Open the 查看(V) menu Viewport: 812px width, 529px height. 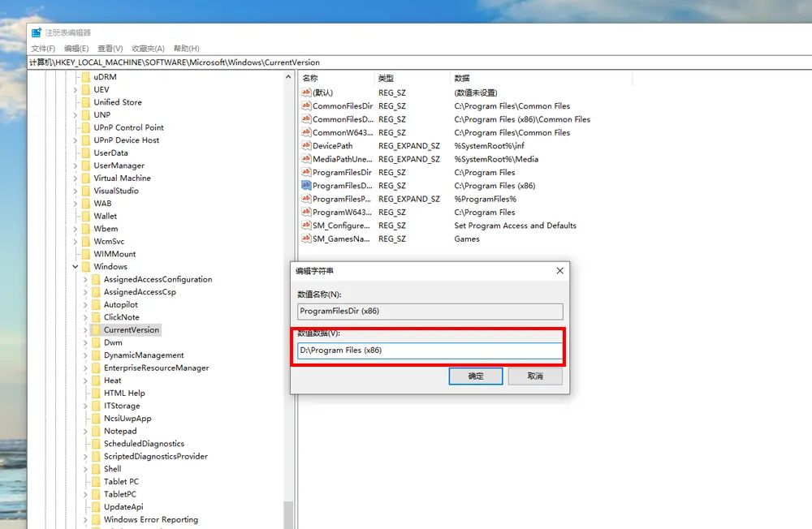(110, 49)
